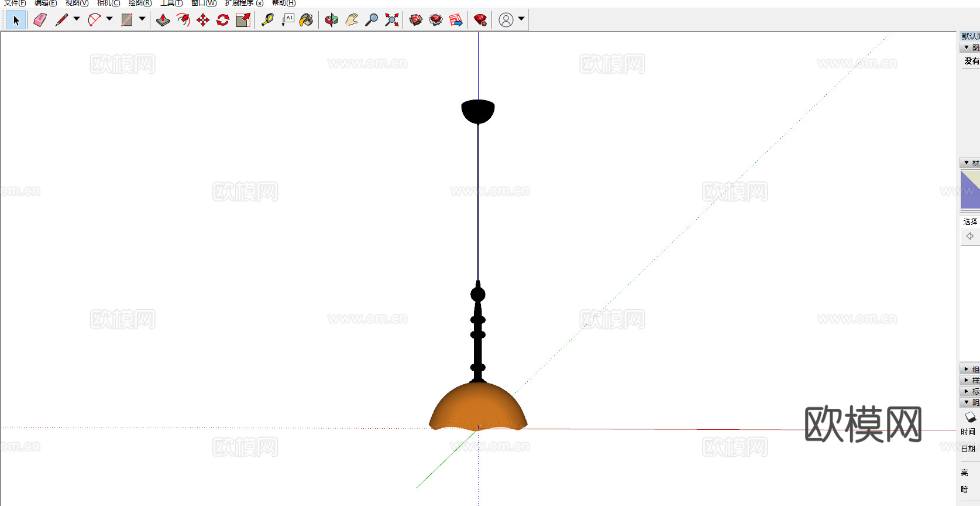
Task: Activate the Paint Bucket tool
Action: (x=306, y=20)
